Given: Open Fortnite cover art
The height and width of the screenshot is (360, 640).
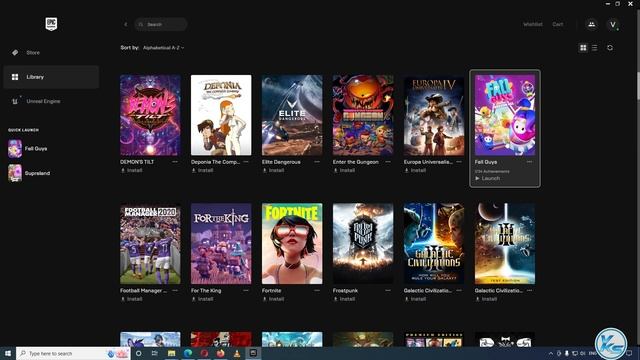Looking at the screenshot, I should click(292, 244).
